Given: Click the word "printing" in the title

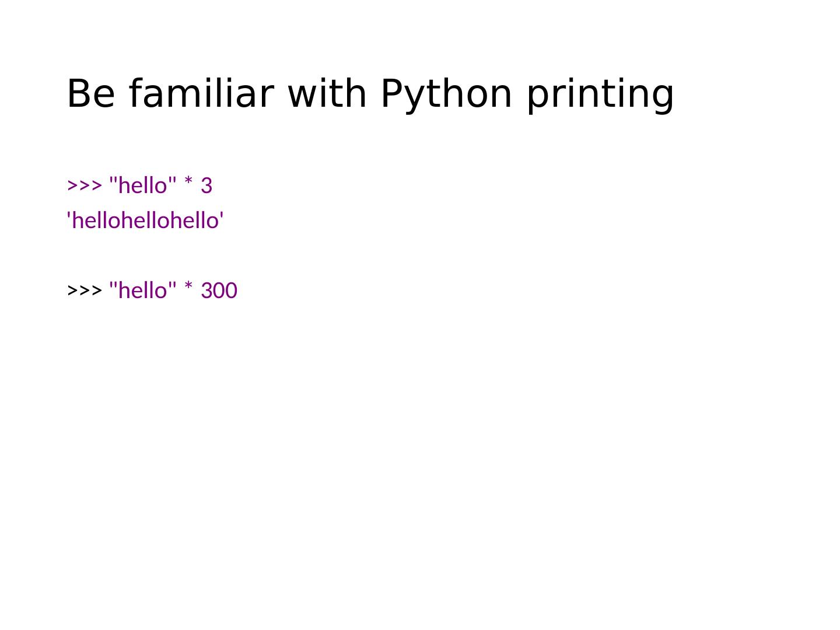Looking at the screenshot, I should tap(600, 94).
